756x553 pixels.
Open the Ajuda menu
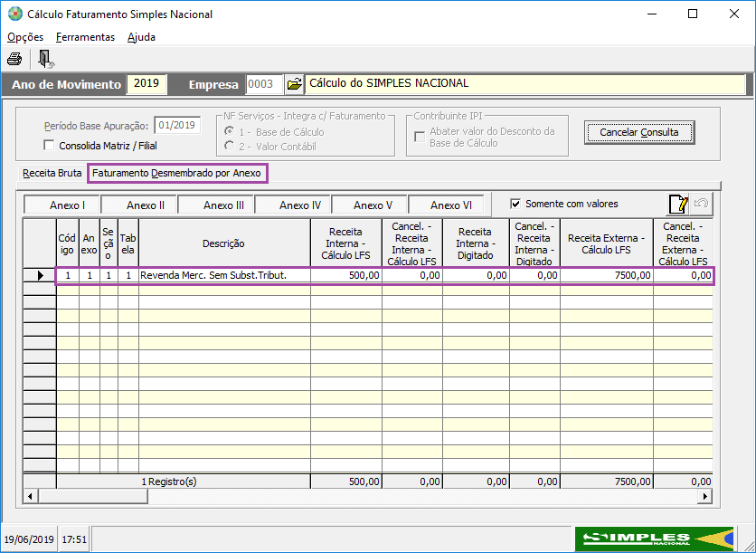(x=141, y=37)
